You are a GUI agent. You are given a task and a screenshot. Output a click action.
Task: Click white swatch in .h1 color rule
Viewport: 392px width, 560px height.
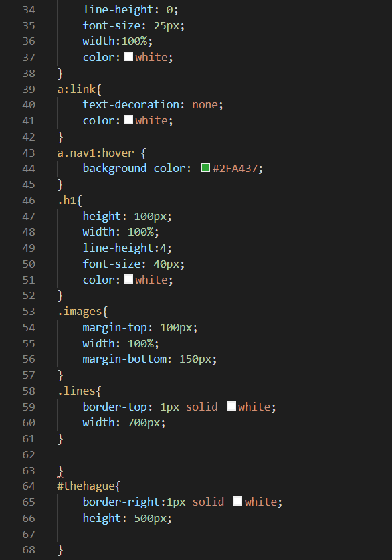pos(128,279)
